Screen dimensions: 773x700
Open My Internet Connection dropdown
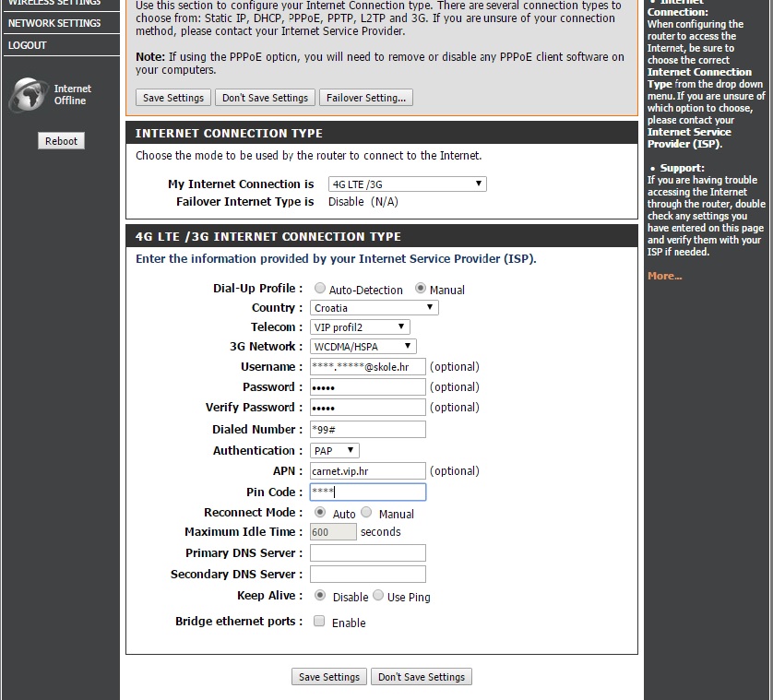[x=407, y=184]
